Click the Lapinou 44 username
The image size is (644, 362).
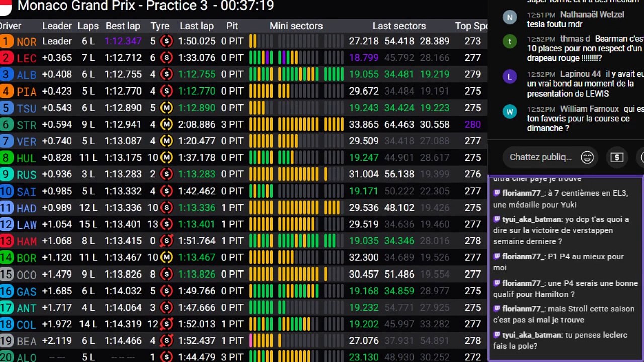pyautogui.click(x=581, y=74)
